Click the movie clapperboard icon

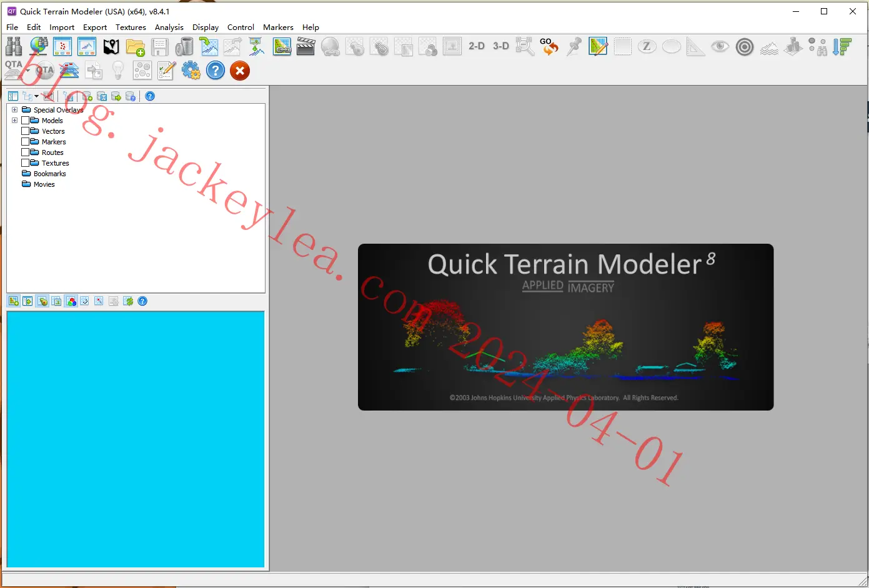coord(305,46)
